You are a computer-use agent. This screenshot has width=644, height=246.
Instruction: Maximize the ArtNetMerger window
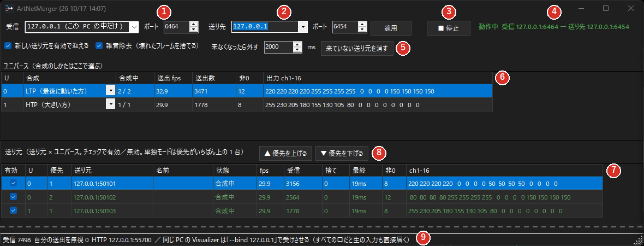click(606, 8)
